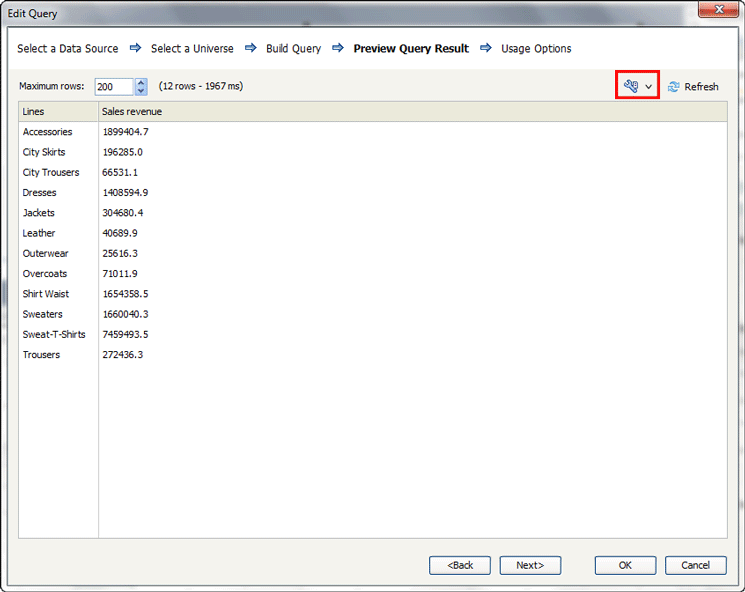Click the value 71011.9
Image resolution: width=745 pixels, height=592 pixels.
click(120, 274)
